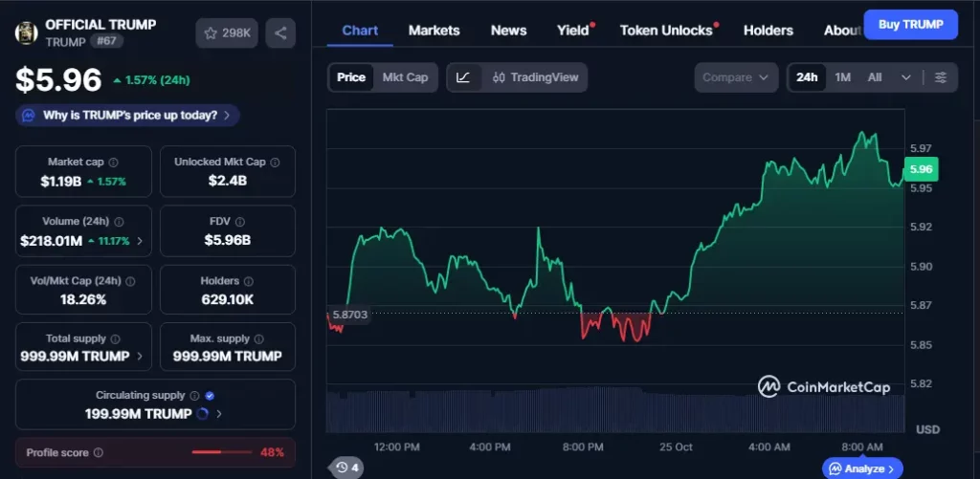Select the 1M time range

tap(842, 77)
